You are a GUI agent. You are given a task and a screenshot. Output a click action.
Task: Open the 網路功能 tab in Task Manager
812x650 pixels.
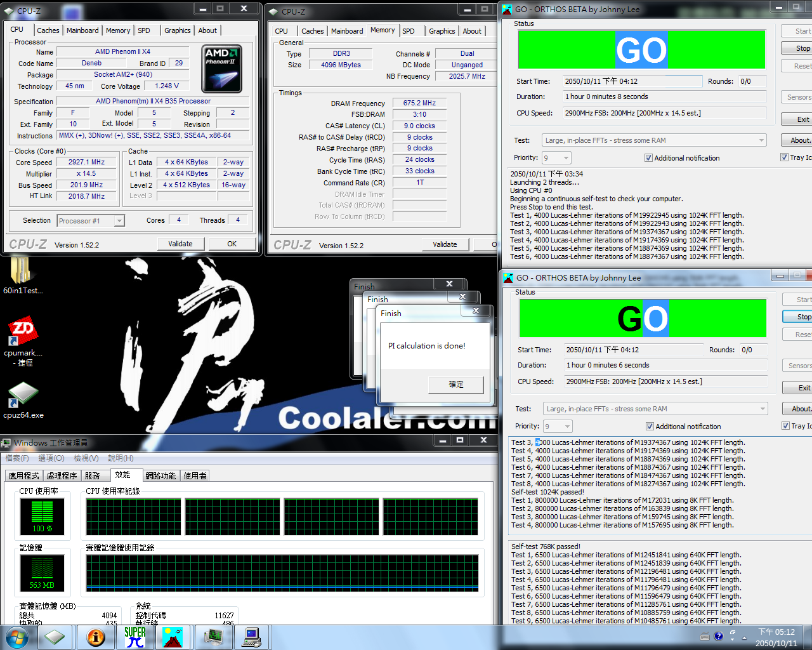[x=160, y=475]
